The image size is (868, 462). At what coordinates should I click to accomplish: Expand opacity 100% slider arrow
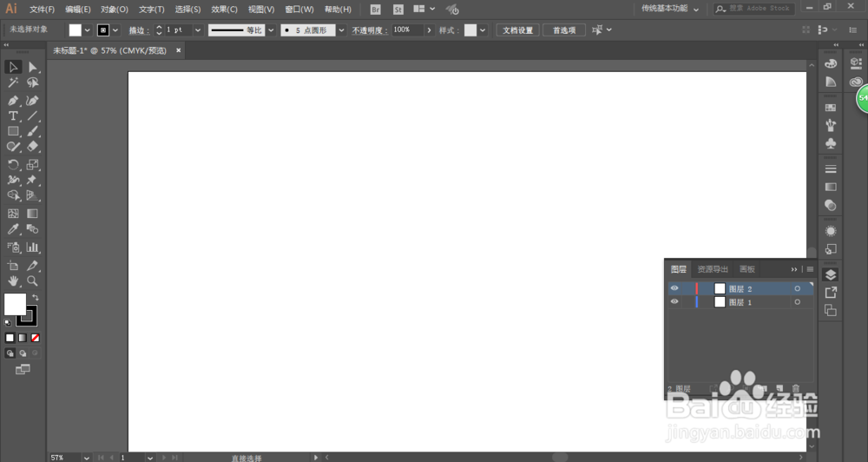tap(429, 30)
